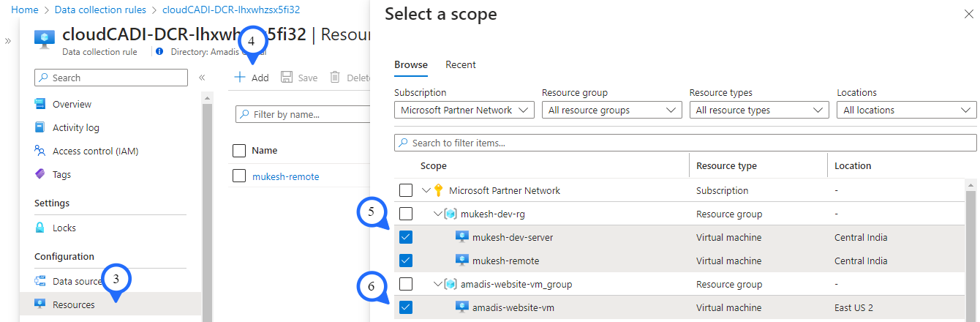
Task: Go to Data collection rules breadcrumb
Action: pos(99,10)
